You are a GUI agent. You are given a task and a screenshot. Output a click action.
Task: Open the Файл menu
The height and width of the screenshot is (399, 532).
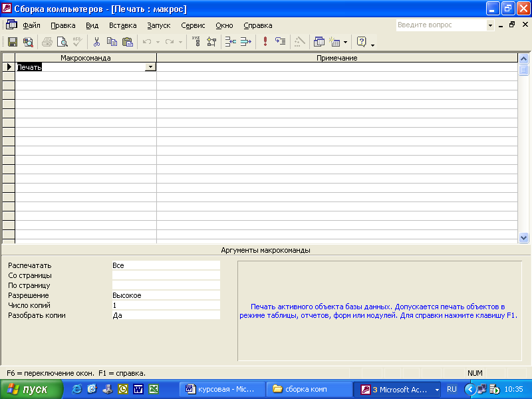tap(31, 25)
